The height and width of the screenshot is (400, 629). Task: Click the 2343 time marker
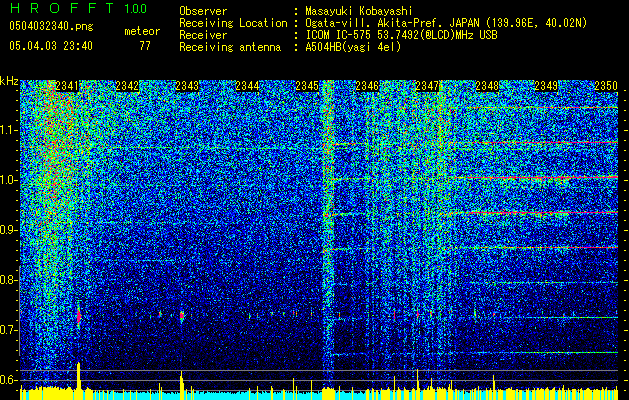click(x=187, y=86)
